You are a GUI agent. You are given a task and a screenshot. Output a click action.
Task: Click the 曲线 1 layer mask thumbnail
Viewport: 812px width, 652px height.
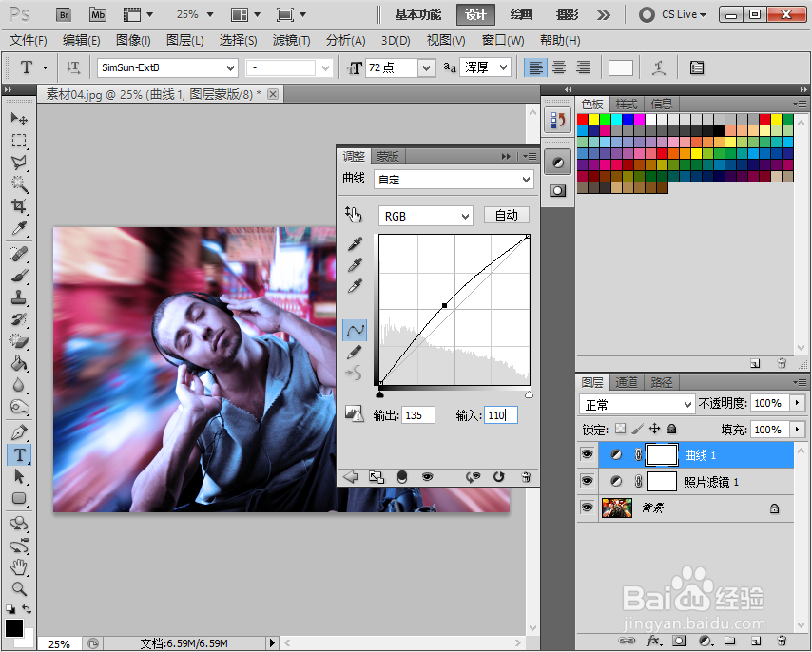point(662,455)
